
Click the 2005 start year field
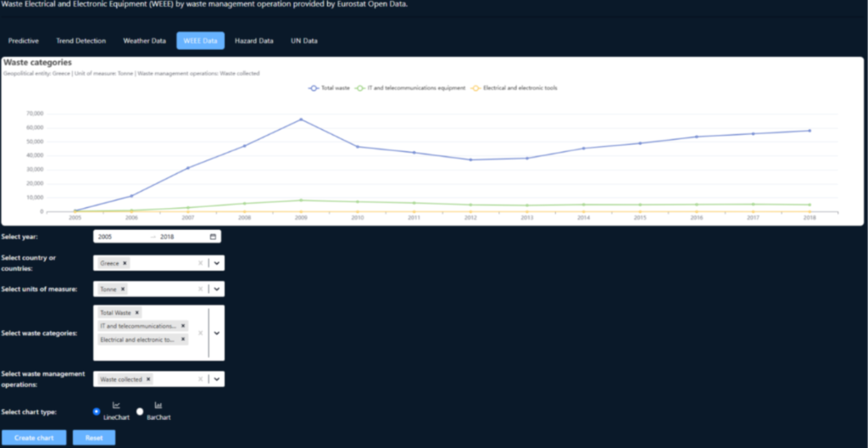click(x=119, y=237)
